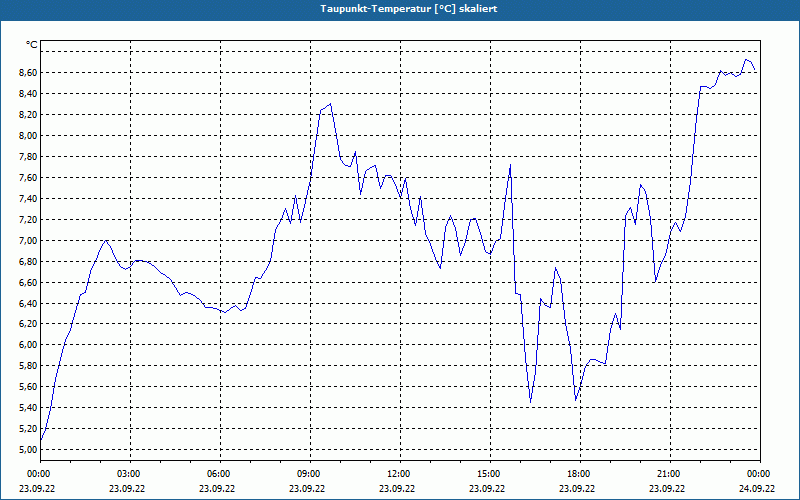Click the 7,80 y-axis label
The height and width of the screenshot is (500, 800).
click(28, 157)
